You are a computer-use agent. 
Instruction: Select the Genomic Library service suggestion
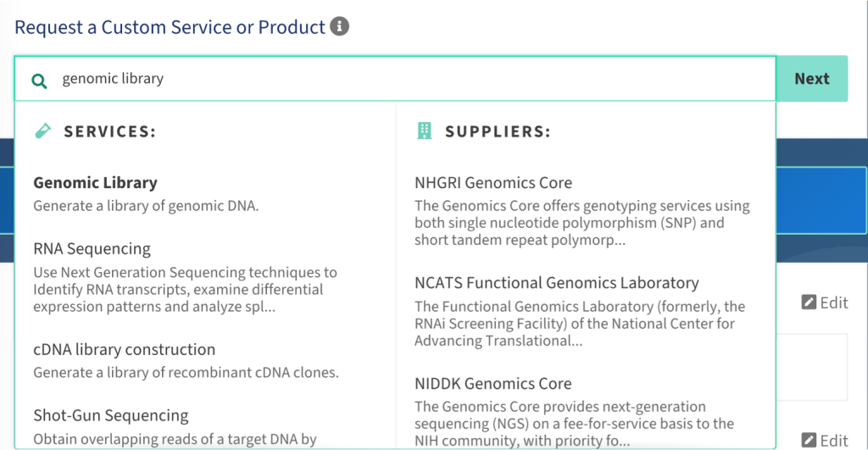95,183
